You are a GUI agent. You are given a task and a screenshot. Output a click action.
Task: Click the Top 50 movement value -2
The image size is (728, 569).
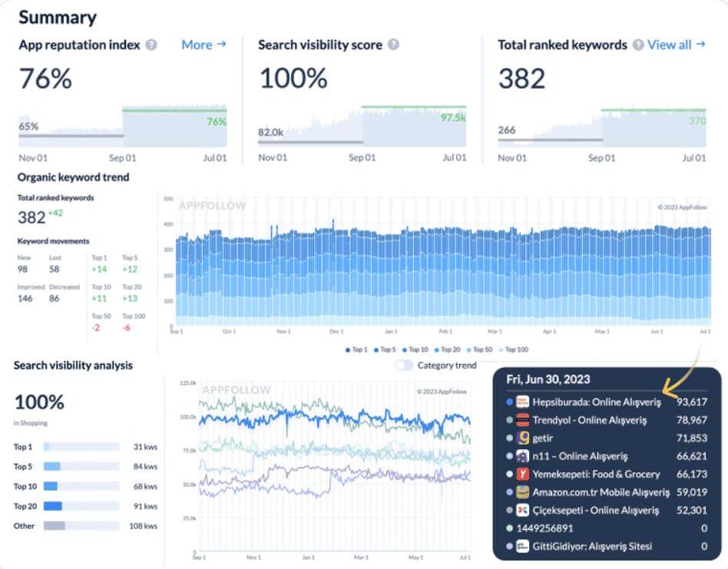click(96, 328)
